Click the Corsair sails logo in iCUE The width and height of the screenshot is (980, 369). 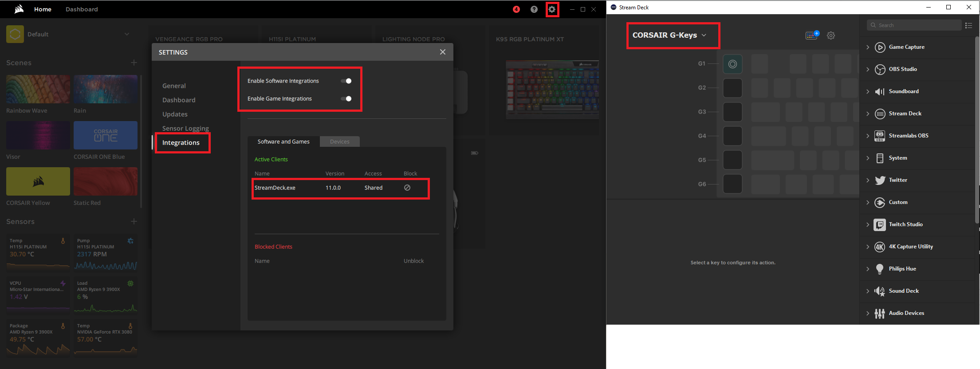(19, 9)
